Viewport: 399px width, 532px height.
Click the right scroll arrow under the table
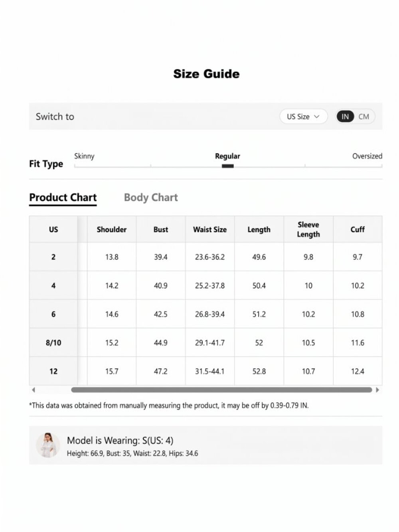point(377,390)
